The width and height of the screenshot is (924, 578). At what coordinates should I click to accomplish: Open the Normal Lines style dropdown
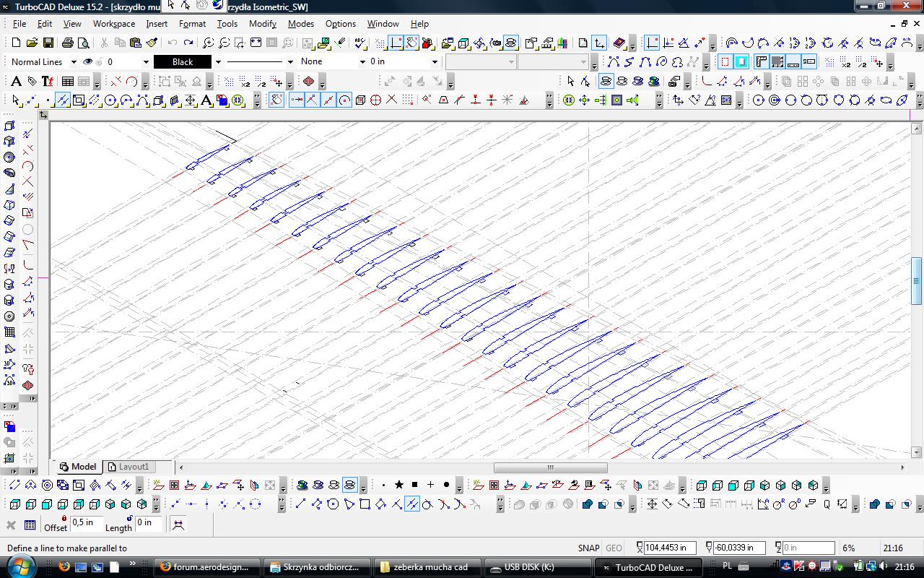(74, 62)
